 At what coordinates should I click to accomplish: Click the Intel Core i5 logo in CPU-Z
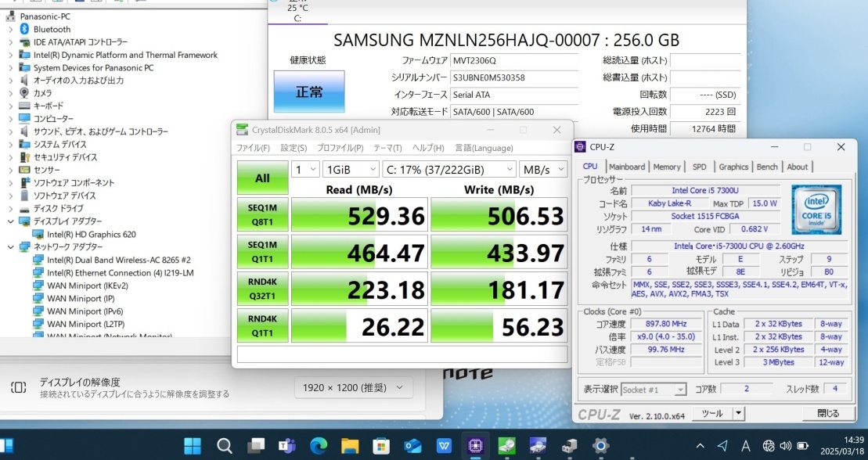816,210
